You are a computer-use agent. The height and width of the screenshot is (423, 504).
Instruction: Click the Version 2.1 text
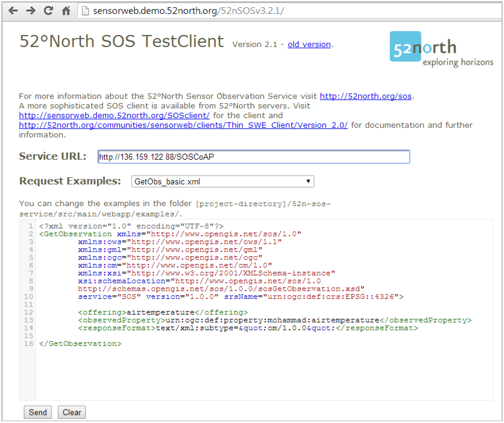tap(255, 44)
